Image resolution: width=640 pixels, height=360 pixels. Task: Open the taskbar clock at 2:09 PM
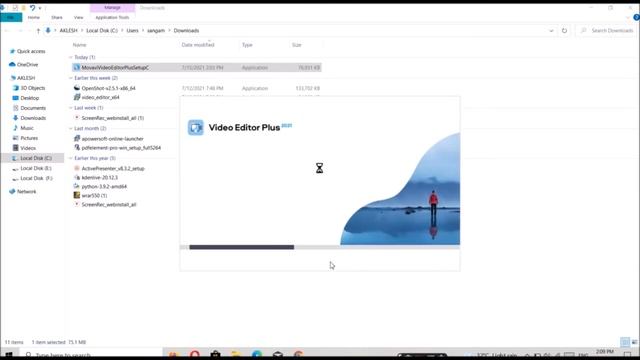point(604,353)
